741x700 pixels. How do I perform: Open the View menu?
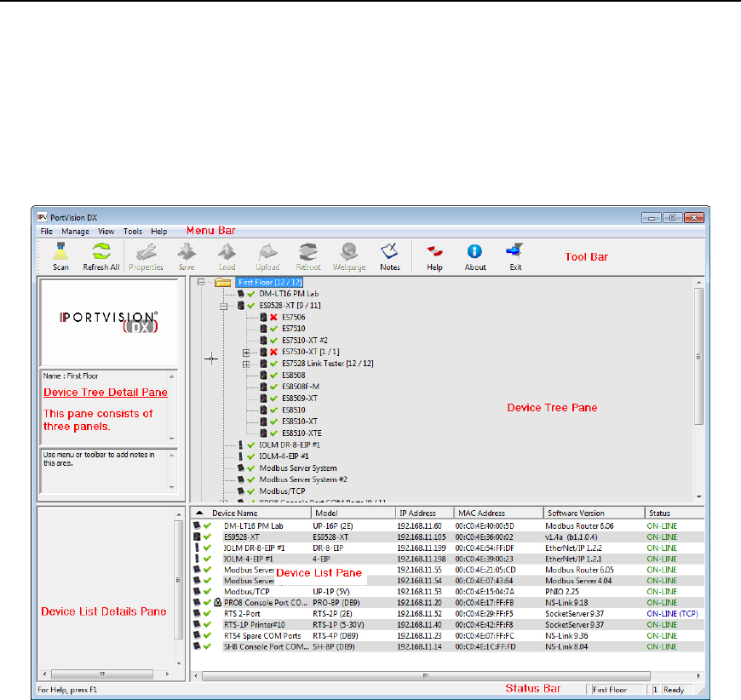tap(106, 232)
